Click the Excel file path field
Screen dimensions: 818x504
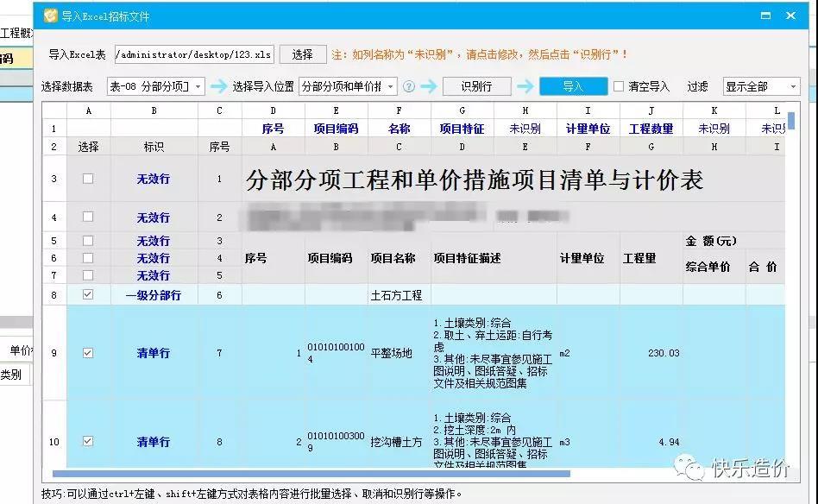[193, 54]
